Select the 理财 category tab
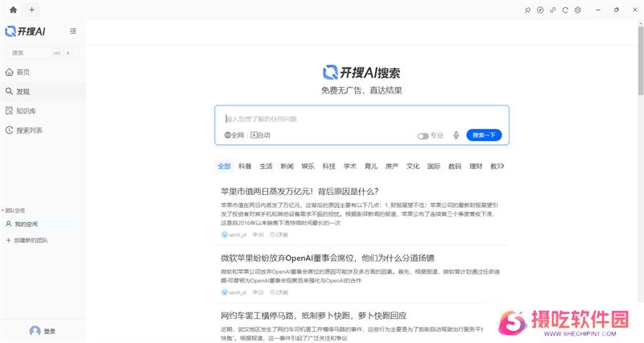The height and width of the screenshot is (343, 644). point(476,166)
